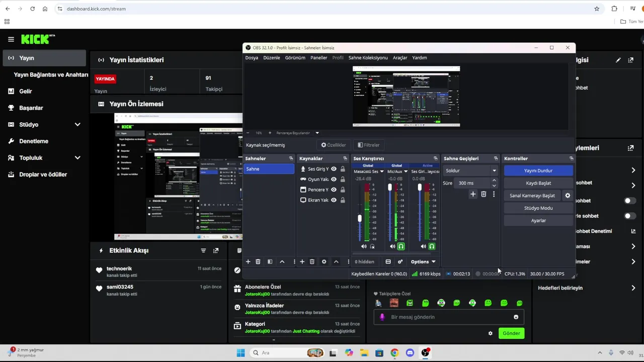Pop out the Etkinlik Akışı panel
Viewport: 644px width, 362px height.
pyautogui.click(x=216, y=250)
